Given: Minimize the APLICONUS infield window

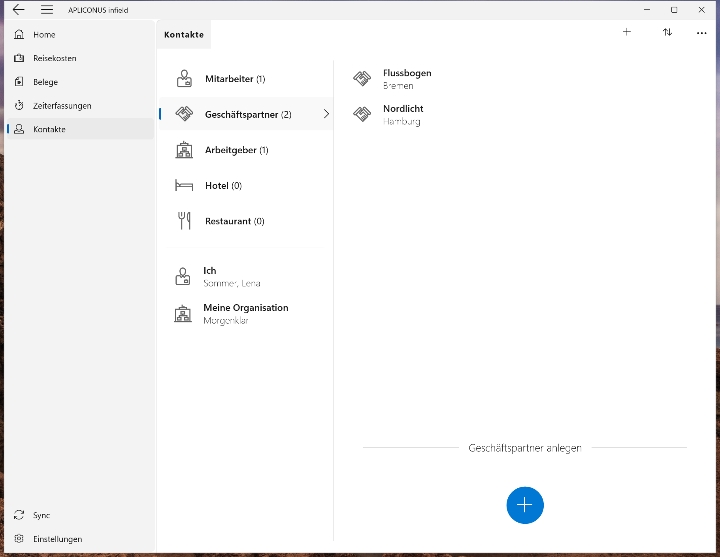Looking at the screenshot, I should pyautogui.click(x=647, y=10).
